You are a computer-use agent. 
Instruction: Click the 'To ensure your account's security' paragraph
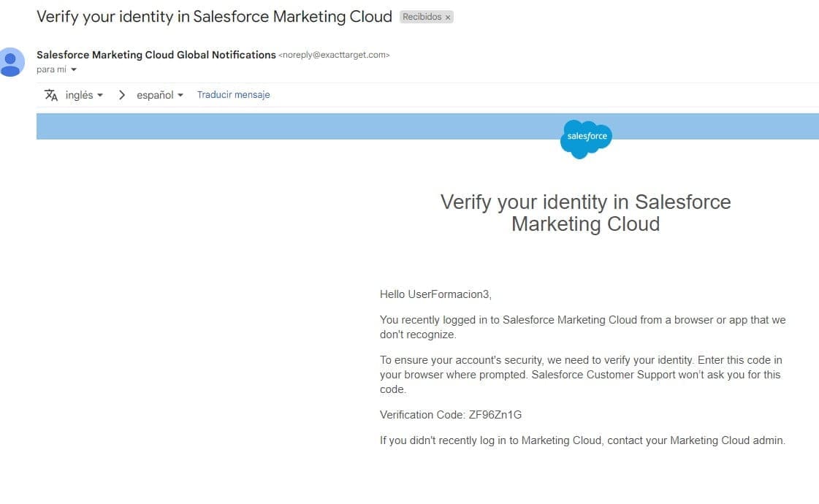pos(580,375)
